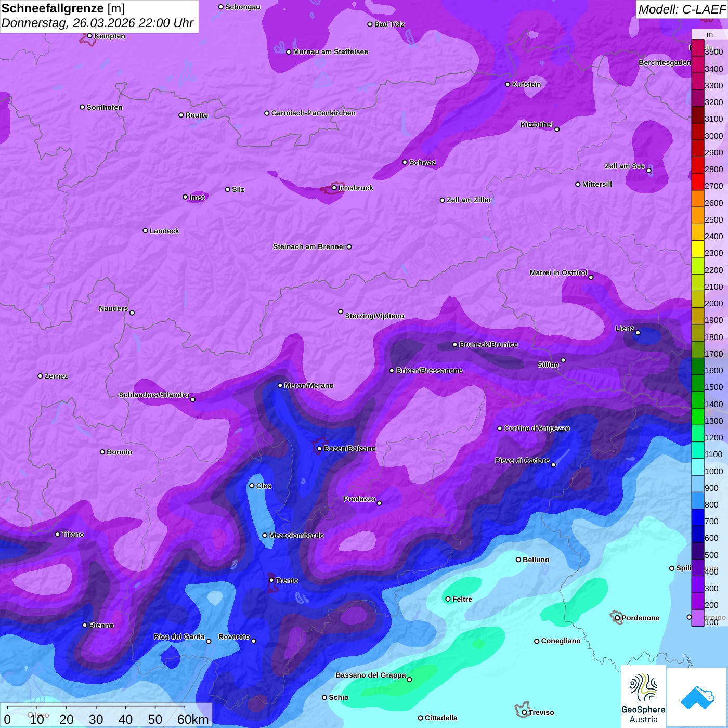The image size is (728, 728).
Task: Click the Trento city marker dot
Action: 271,580
